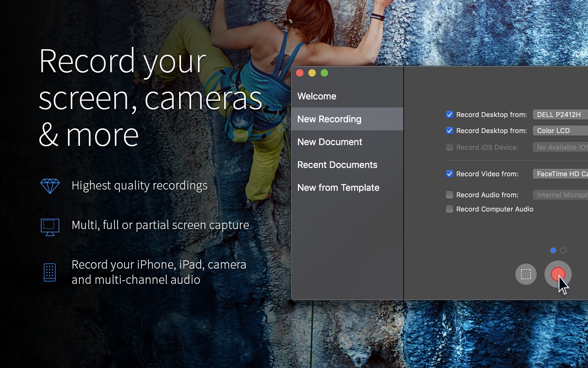The image size is (588, 368).
Task: Select the highlighted New Recording sidebar item
Action: coord(329,119)
